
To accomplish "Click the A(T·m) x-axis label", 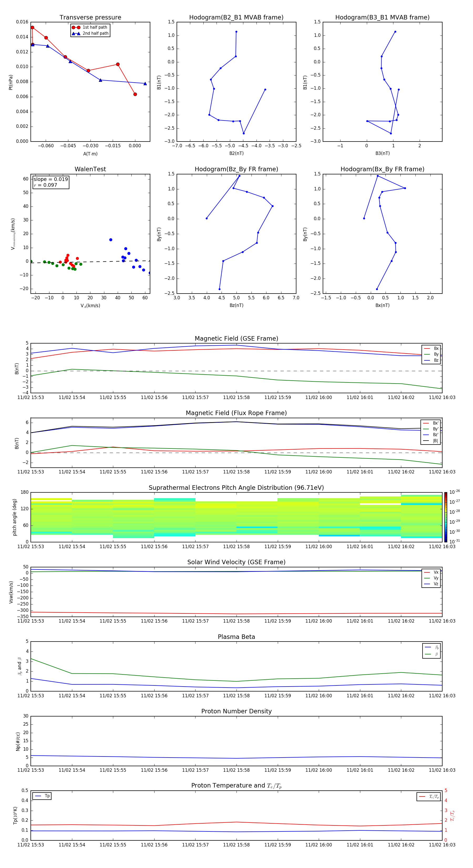I will pos(90,154).
